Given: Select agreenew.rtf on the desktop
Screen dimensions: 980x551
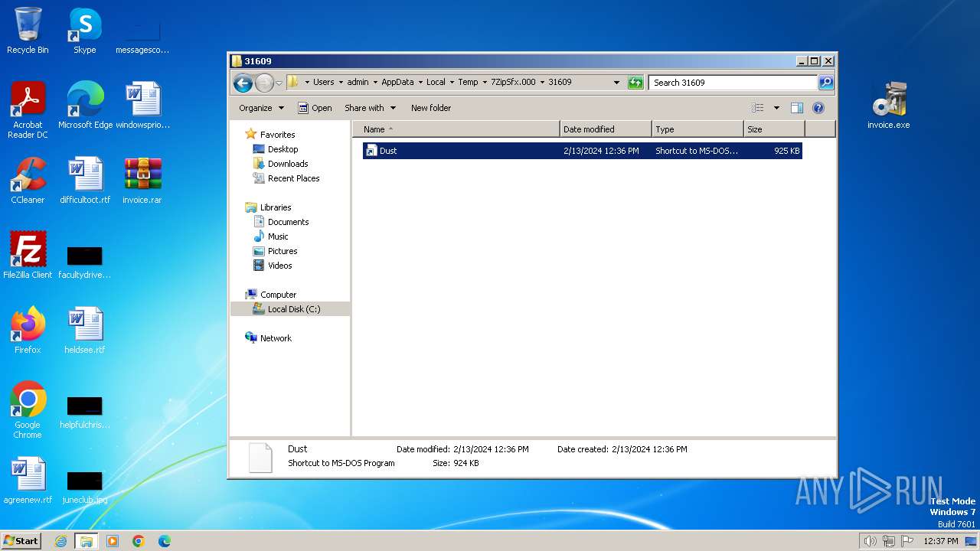Looking at the screenshot, I should 28,481.
